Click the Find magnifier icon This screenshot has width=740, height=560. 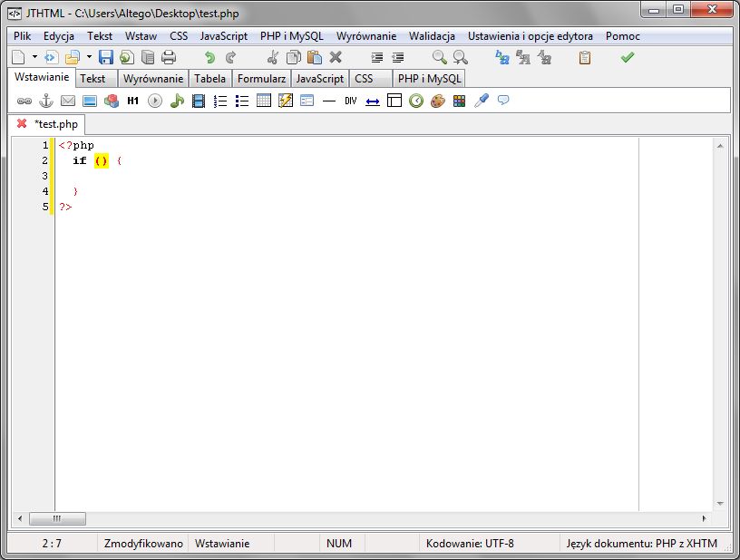coord(439,57)
